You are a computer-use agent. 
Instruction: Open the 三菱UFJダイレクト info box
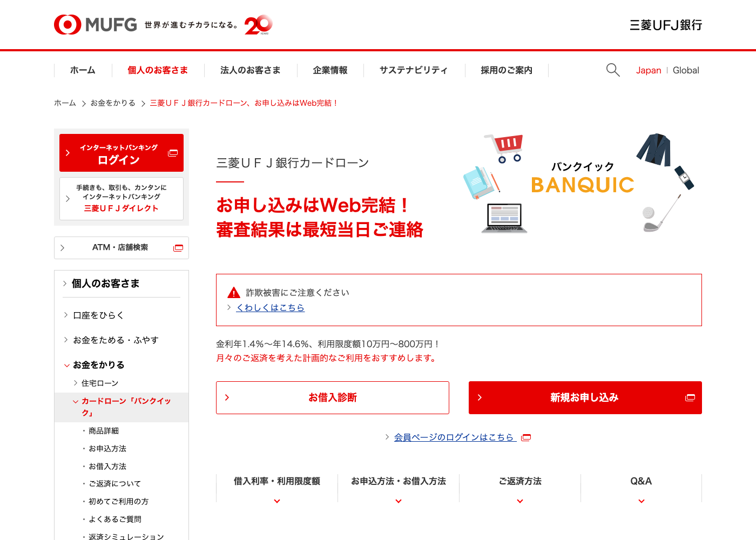pos(122,199)
